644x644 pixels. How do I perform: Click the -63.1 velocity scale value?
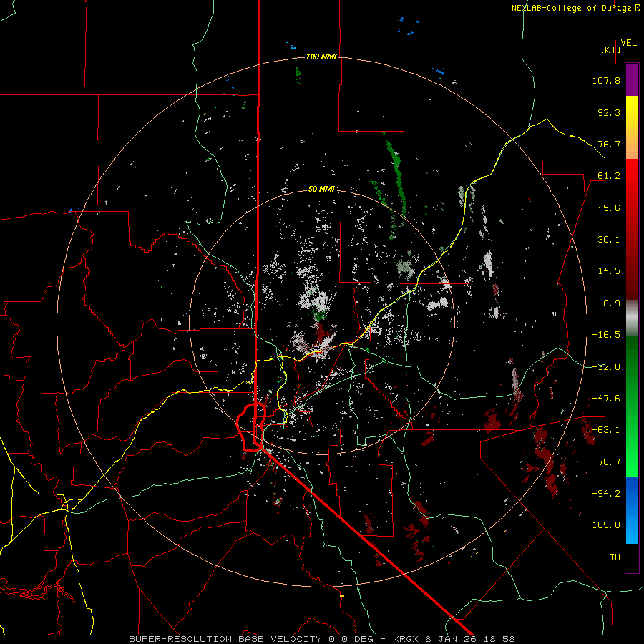(606, 430)
